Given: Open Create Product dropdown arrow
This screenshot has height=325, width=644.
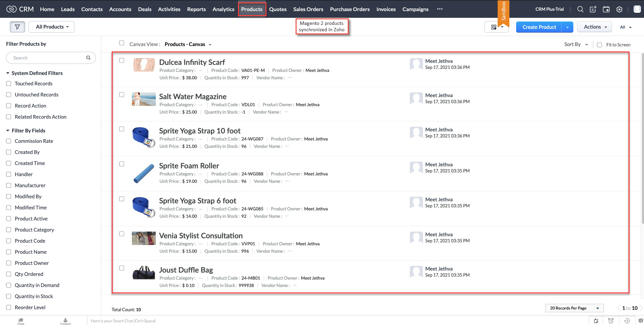Looking at the screenshot, I should tap(567, 27).
